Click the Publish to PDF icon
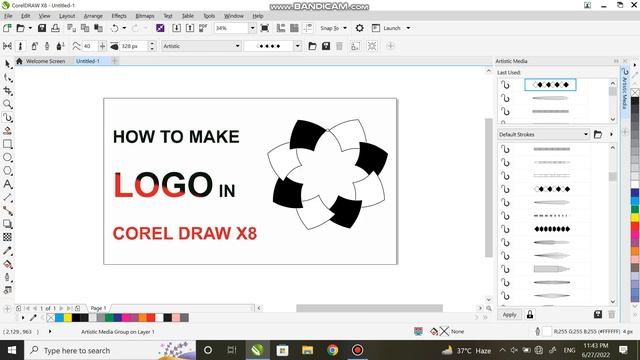640x360 pixels. pos(203,28)
